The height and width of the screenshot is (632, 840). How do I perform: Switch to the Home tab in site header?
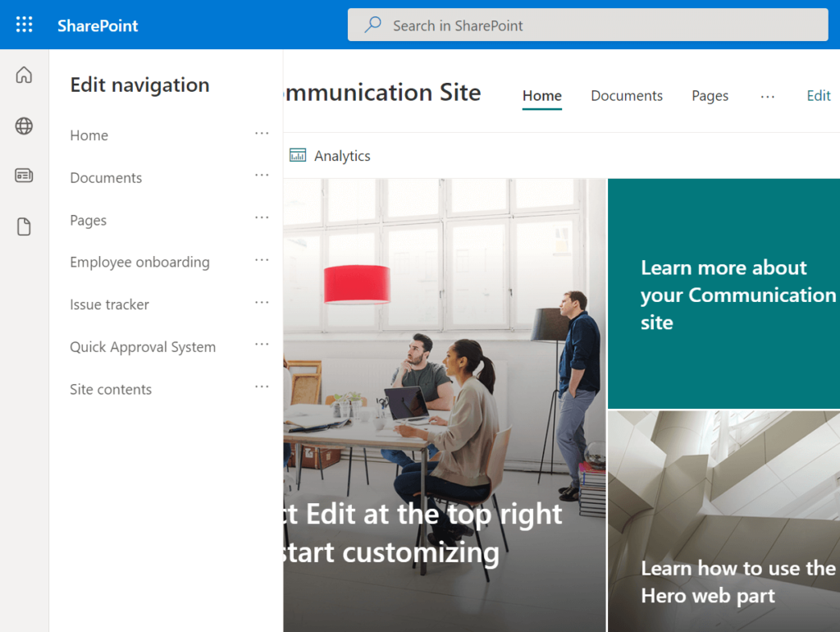click(542, 95)
